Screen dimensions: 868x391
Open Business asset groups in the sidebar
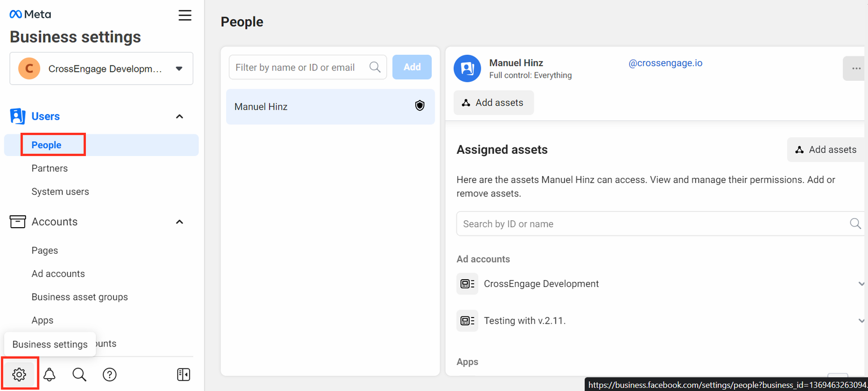click(80, 297)
